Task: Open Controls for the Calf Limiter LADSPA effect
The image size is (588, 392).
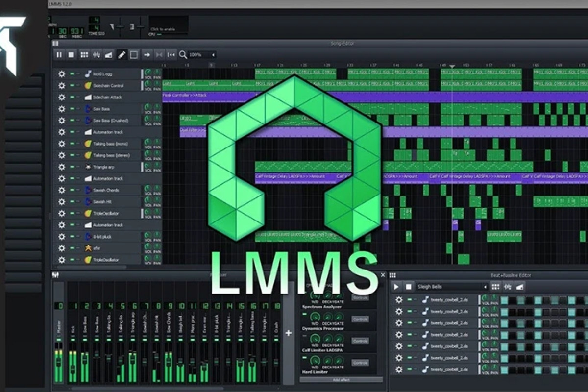Action: tap(360, 341)
